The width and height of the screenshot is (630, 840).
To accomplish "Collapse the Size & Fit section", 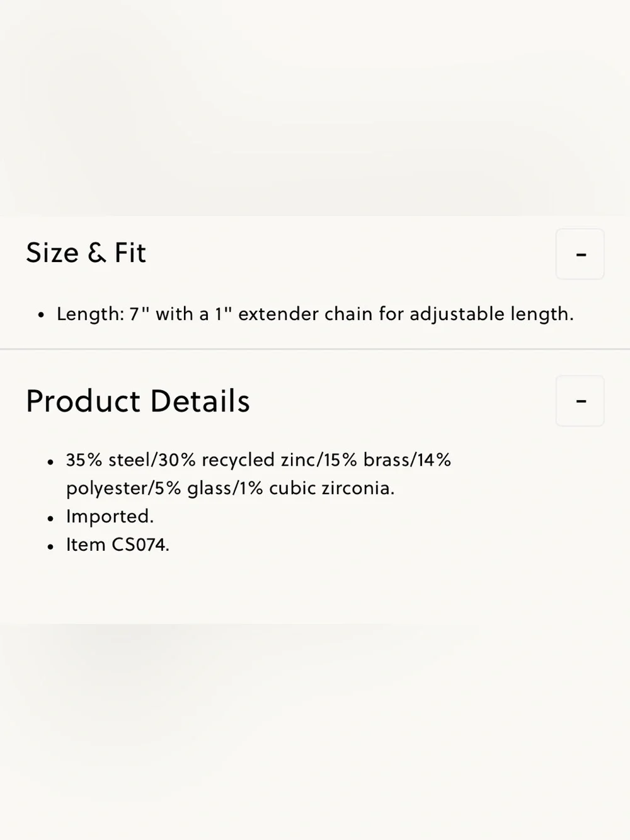I will (x=580, y=254).
